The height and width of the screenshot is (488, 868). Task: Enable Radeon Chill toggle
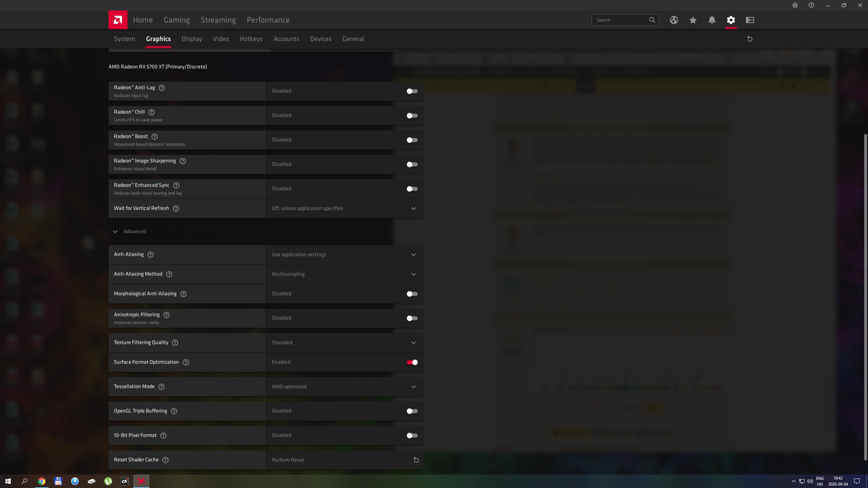412,116
